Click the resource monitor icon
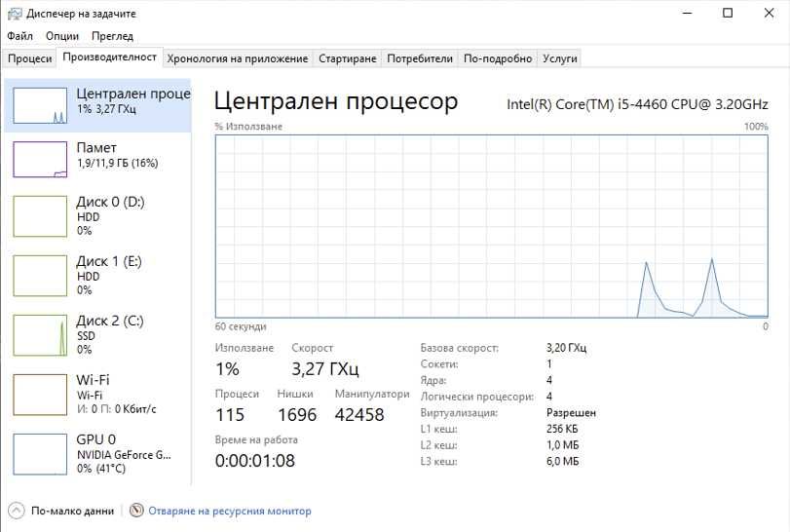Image resolution: width=790 pixels, height=532 pixels. [136, 511]
